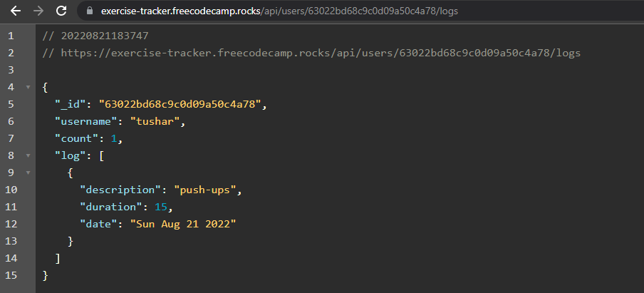Screen dimensions: 644x293
Task: View site info via padlock icon
Action: tap(90, 11)
